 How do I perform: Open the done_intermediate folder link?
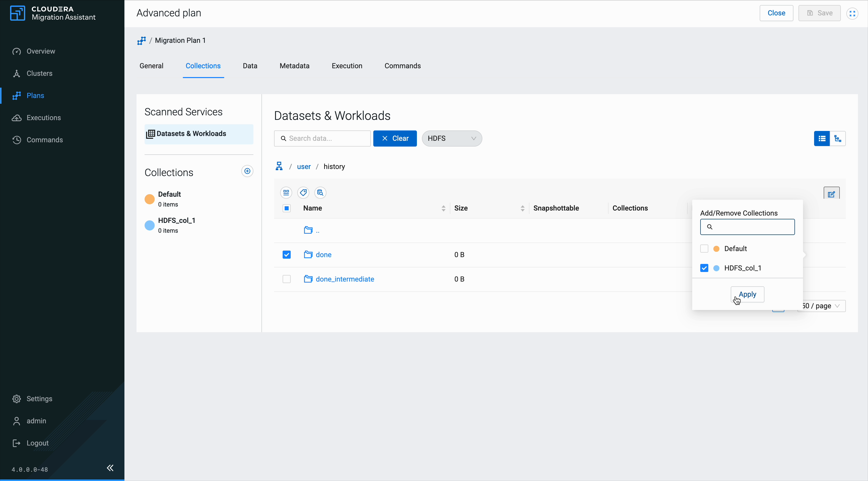[345, 279]
